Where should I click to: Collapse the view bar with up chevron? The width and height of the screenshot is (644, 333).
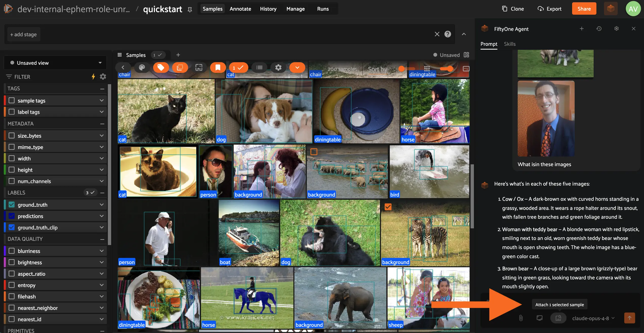[x=464, y=34]
